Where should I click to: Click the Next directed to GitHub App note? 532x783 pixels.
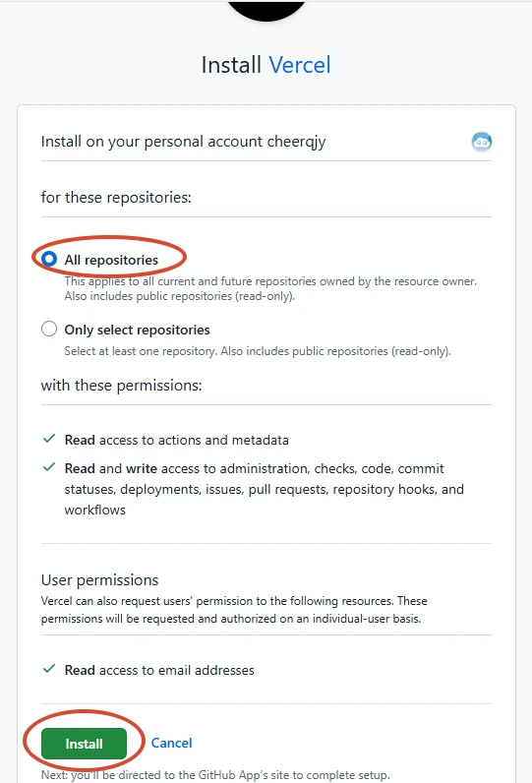point(215,775)
